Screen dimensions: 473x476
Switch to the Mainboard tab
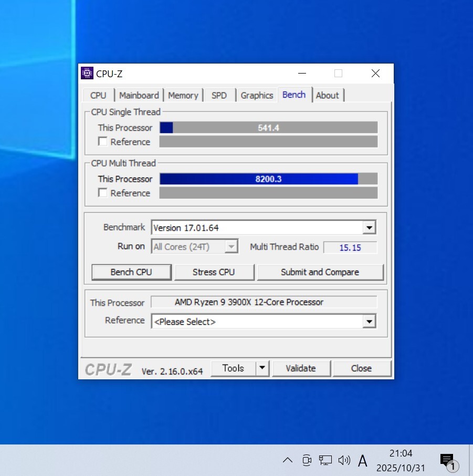[x=139, y=96]
